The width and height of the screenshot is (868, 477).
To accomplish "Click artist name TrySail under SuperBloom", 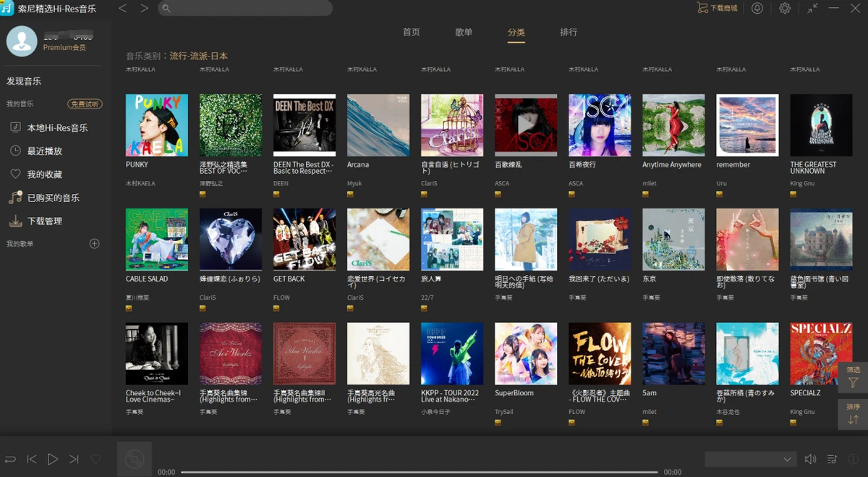I will coord(504,412).
